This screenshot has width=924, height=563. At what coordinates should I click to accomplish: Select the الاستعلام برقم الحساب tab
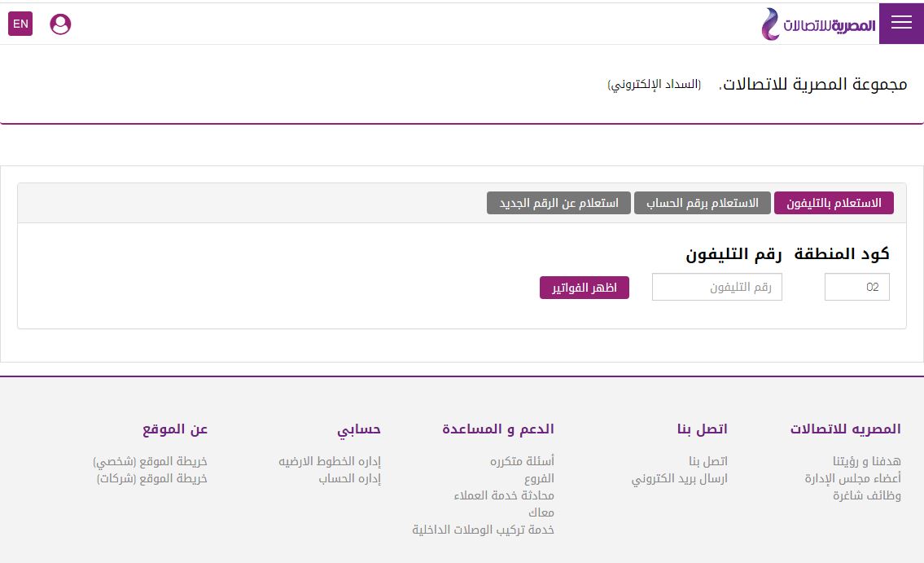(x=702, y=203)
